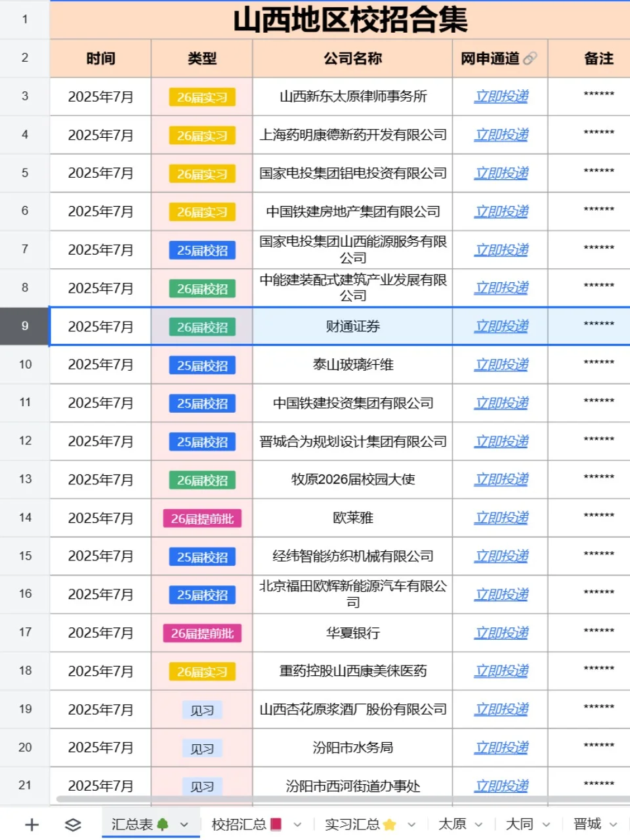Select the 公司名称 column header cell
Viewport: 630px width, 840px height.
pos(352,58)
